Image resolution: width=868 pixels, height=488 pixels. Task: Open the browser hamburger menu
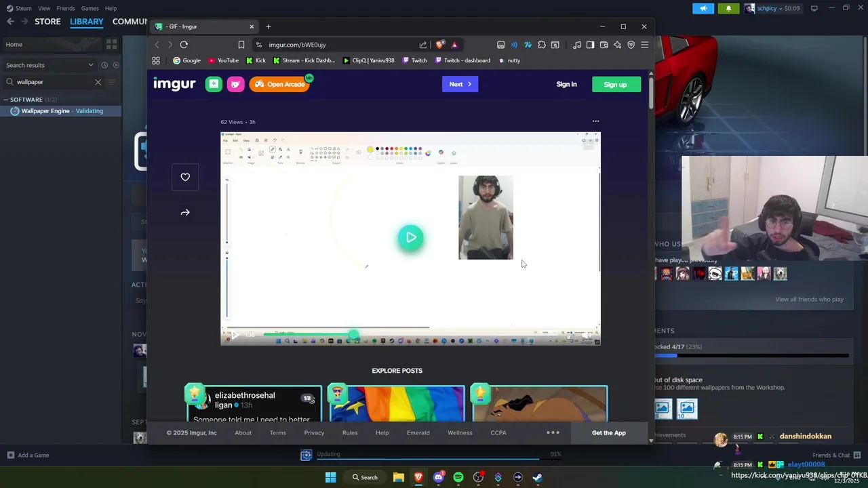[645, 45]
